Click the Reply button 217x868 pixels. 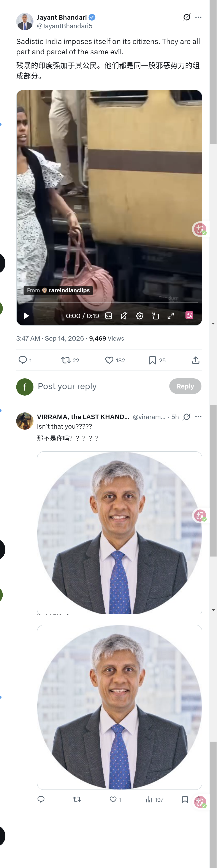tap(185, 386)
